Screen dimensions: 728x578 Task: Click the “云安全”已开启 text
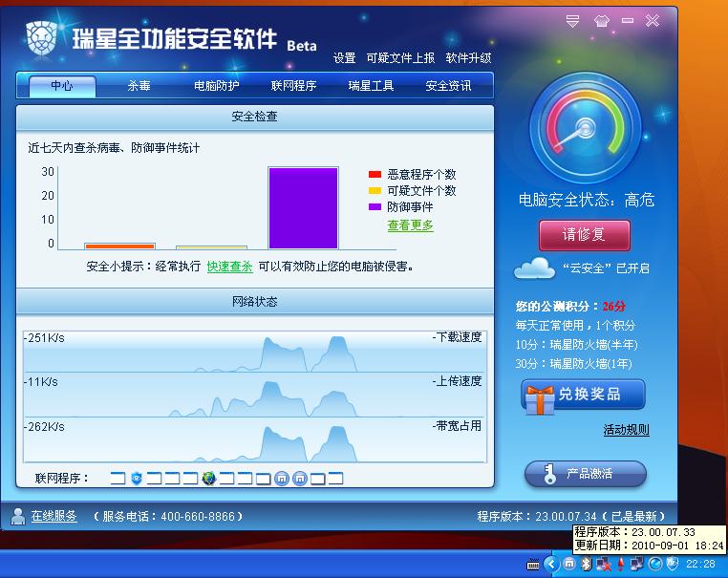606,268
